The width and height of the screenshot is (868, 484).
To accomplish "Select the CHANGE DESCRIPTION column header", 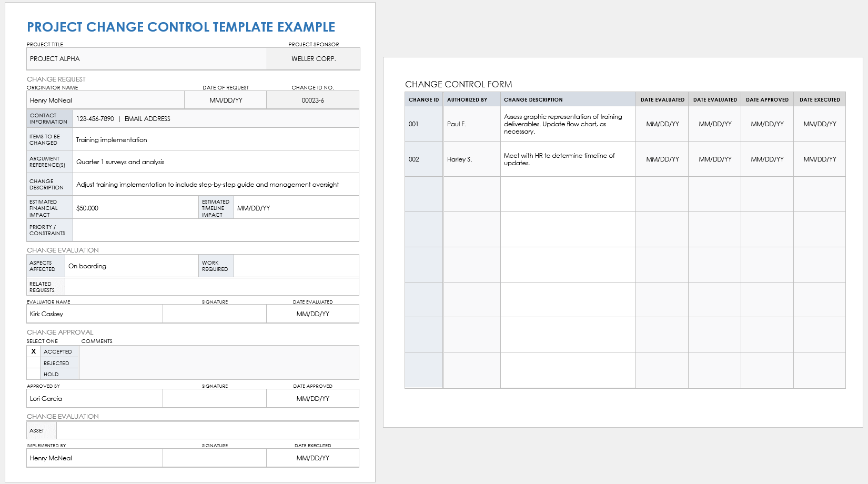I will (567, 99).
